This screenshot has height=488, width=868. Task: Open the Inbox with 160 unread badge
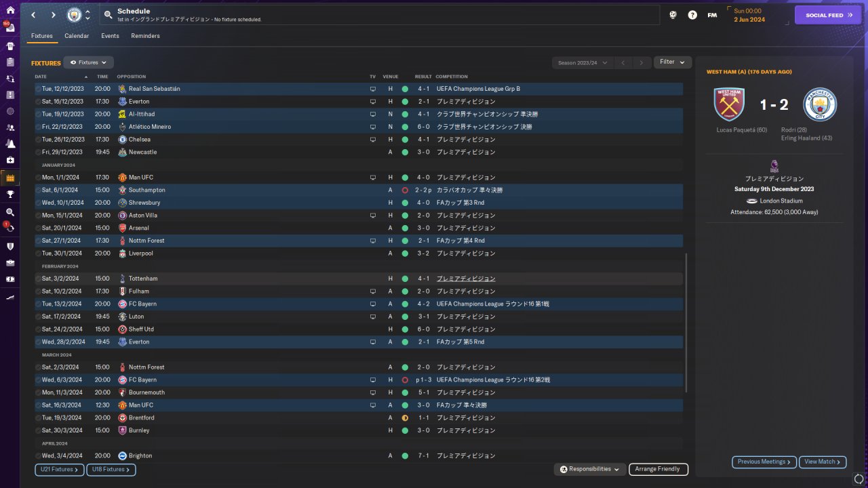[x=9, y=29]
